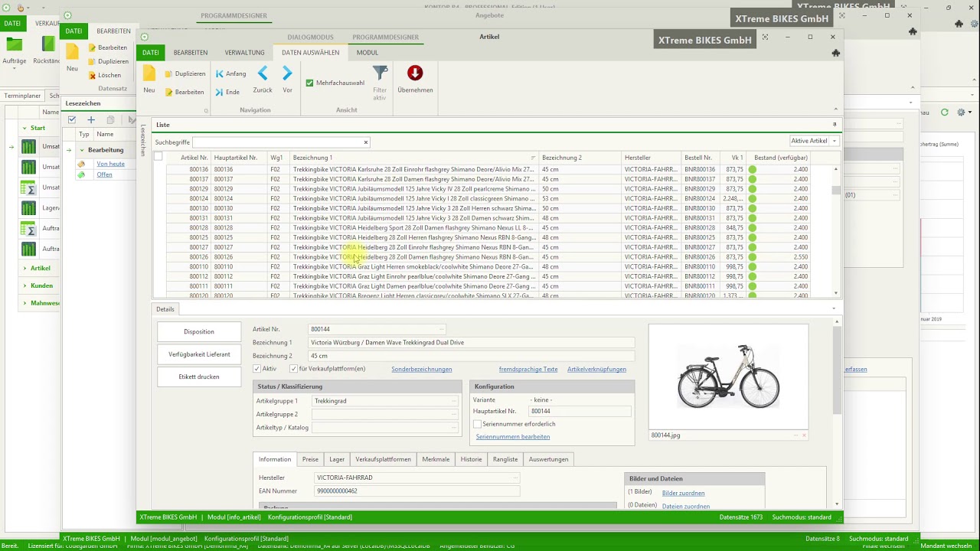The width and height of the screenshot is (980, 551).
Task: Collapse the Artikel ribbon with chevron
Action: point(835,109)
